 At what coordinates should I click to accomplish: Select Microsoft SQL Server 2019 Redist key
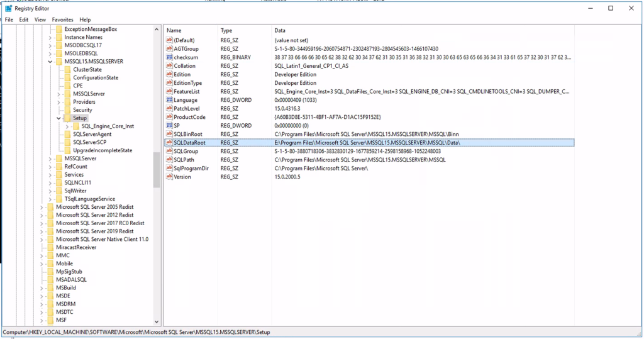(x=95, y=231)
